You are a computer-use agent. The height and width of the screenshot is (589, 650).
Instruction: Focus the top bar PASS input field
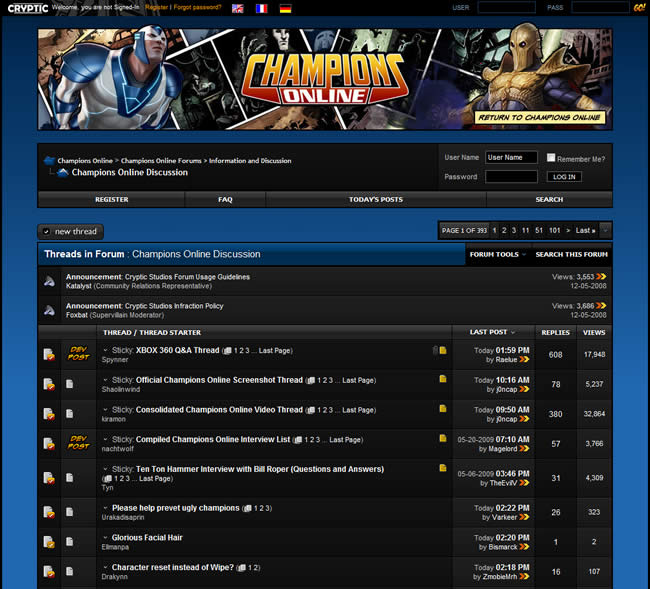[600, 7]
